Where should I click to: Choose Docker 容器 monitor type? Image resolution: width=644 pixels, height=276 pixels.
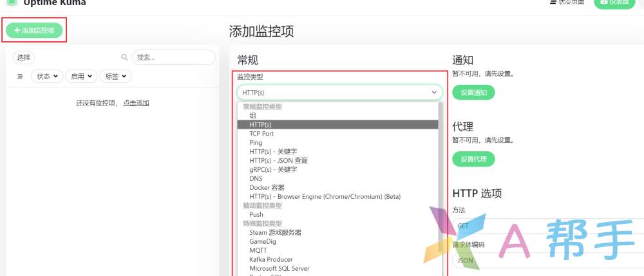coord(337,187)
